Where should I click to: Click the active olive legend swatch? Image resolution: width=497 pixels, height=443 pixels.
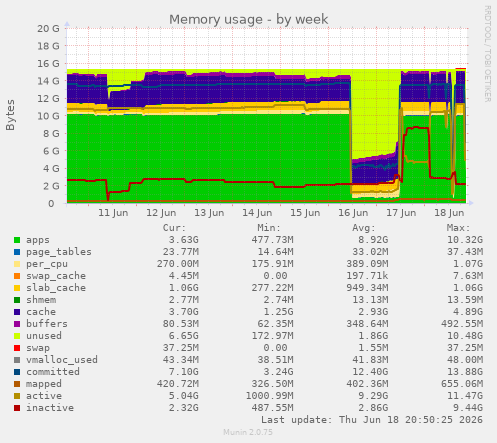tap(17, 396)
